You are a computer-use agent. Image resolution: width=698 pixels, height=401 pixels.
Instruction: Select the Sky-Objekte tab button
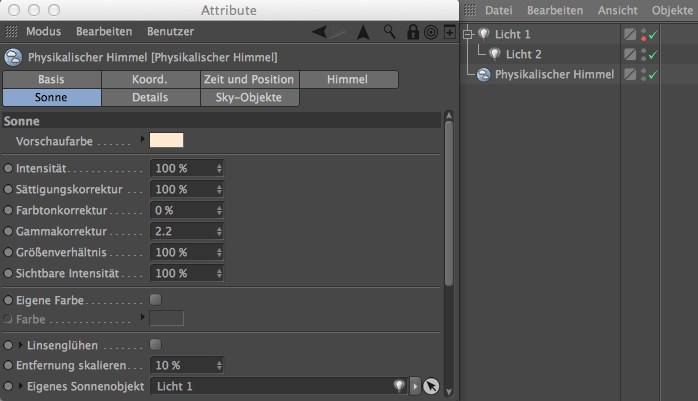[x=249, y=97]
